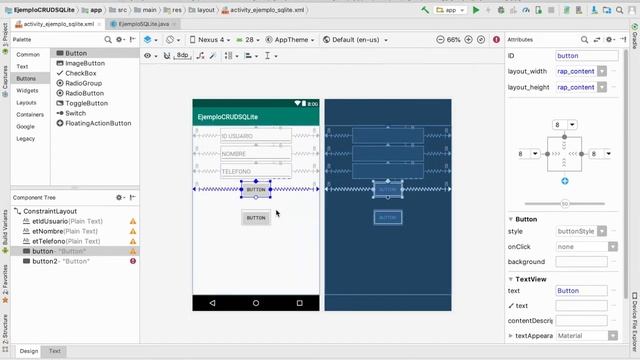Open Palette settings gear icon
The width and height of the screenshot is (640, 360).
click(120, 40)
